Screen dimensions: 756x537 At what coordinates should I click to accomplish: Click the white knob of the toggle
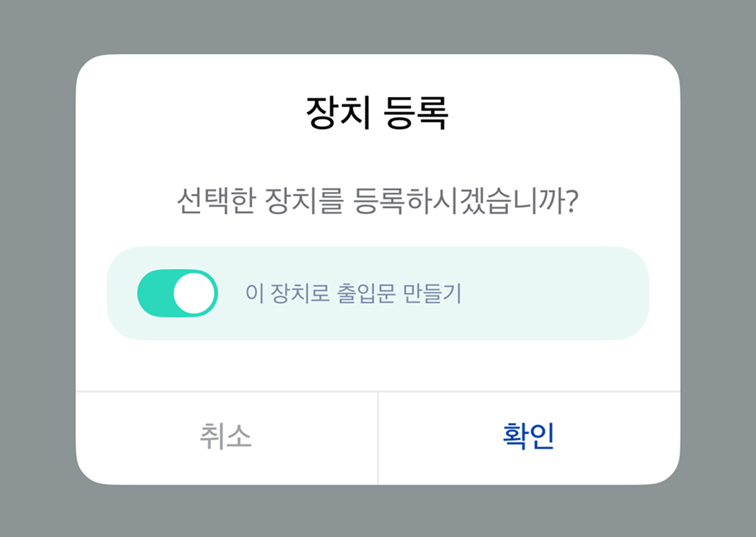(195, 293)
